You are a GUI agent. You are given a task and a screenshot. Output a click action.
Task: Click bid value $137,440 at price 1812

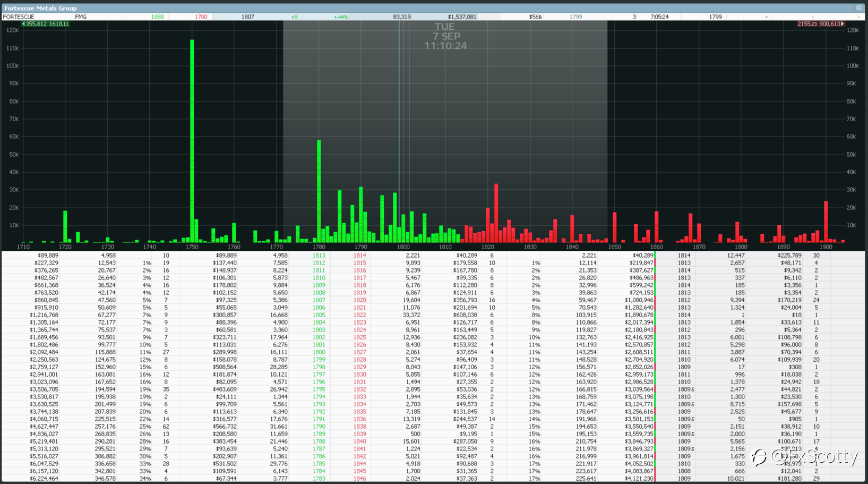(x=225, y=263)
